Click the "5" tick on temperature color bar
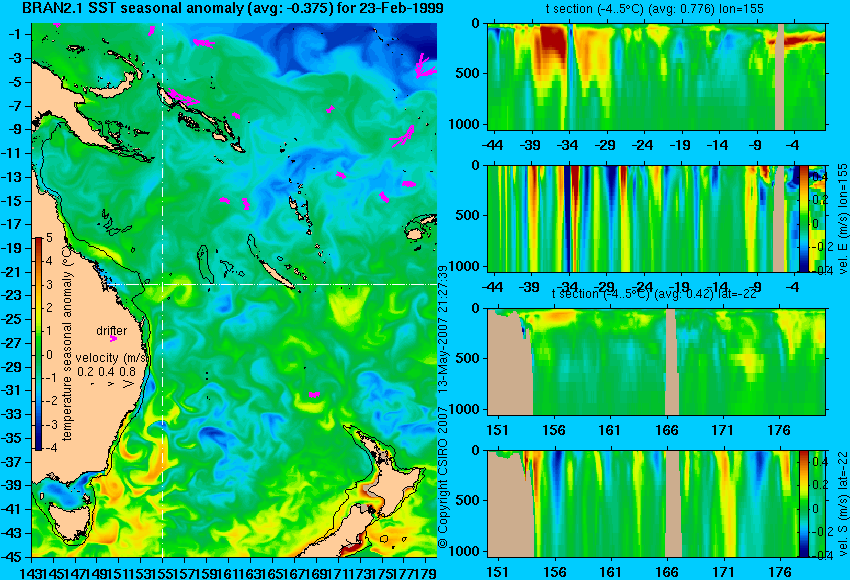 49,237
